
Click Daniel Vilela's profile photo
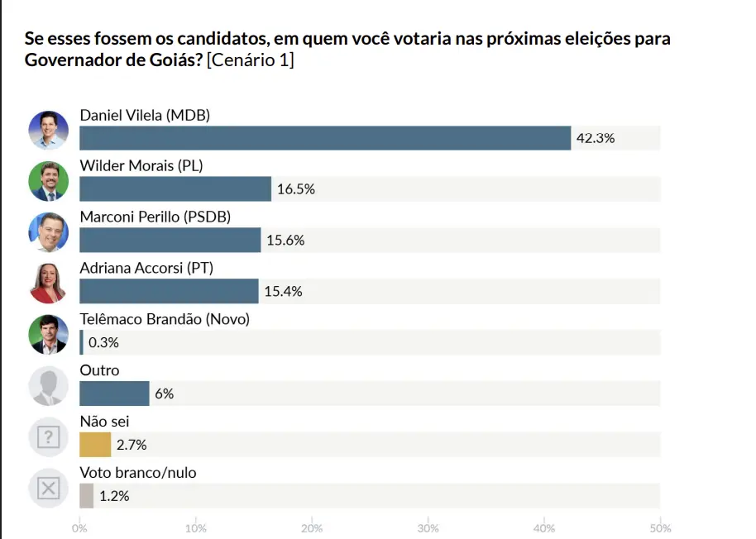click(x=49, y=131)
